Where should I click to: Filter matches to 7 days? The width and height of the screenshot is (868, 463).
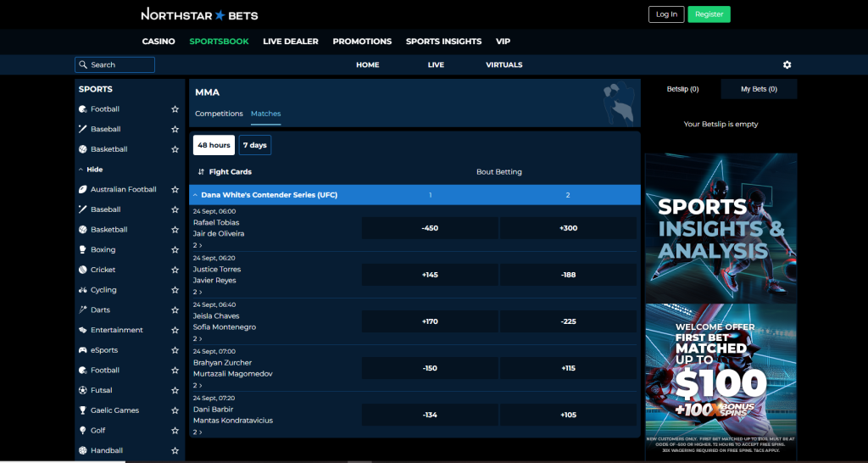pyautogui.click(x=254, y=145)
